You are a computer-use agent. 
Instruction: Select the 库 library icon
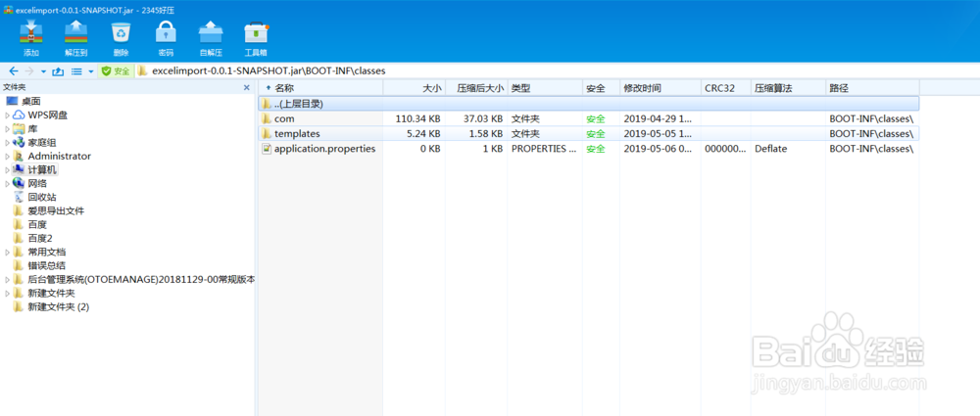[19, 128]
